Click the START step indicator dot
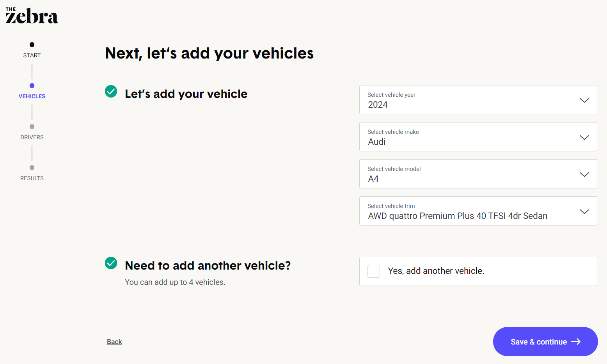This screenshot has height=364, width=607. click(x=32, y=44)
